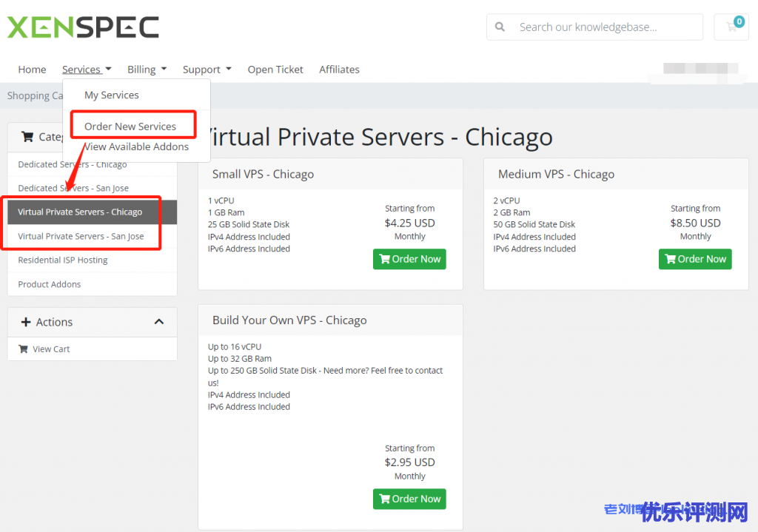This screenshot has height=532, width=758.
Task: Click the Actions panel title
Action: [x=54, y=322]
